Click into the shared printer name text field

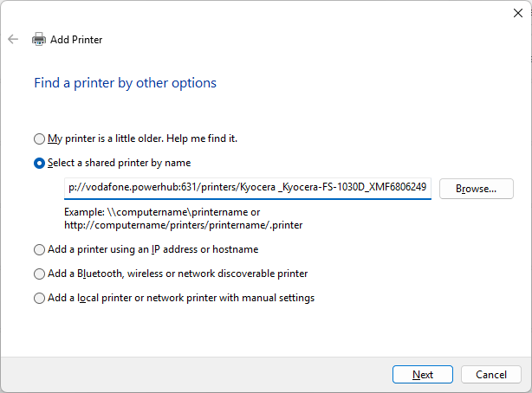pyautogui.click(x=247, y=187)
